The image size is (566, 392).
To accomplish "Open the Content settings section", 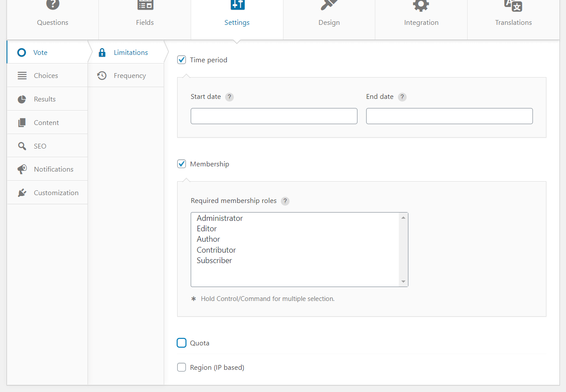I will pos(47,123).
